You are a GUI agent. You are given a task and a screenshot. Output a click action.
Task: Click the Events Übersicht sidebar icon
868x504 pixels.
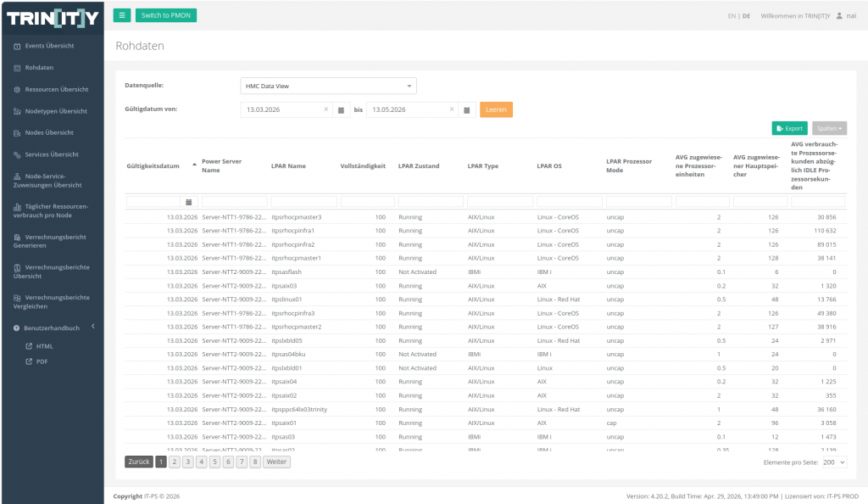click(17, 47)
